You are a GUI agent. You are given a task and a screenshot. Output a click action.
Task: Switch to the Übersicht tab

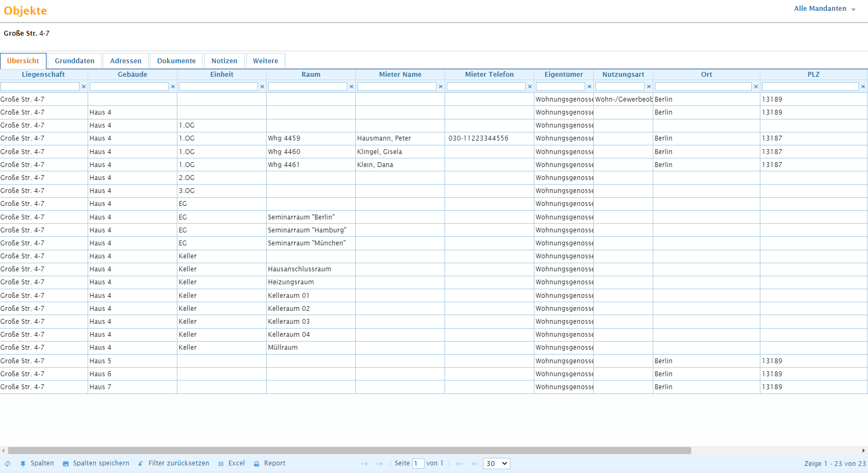coord(23,61)
